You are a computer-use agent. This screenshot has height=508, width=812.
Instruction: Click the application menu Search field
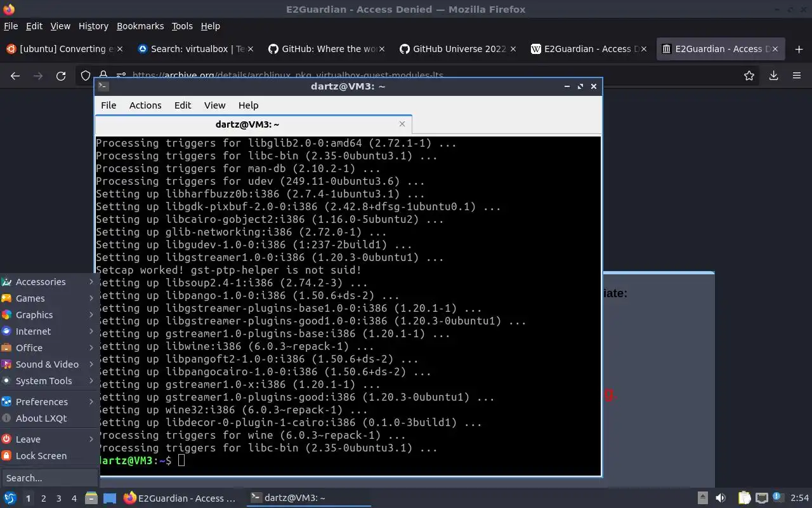(49, 478)
